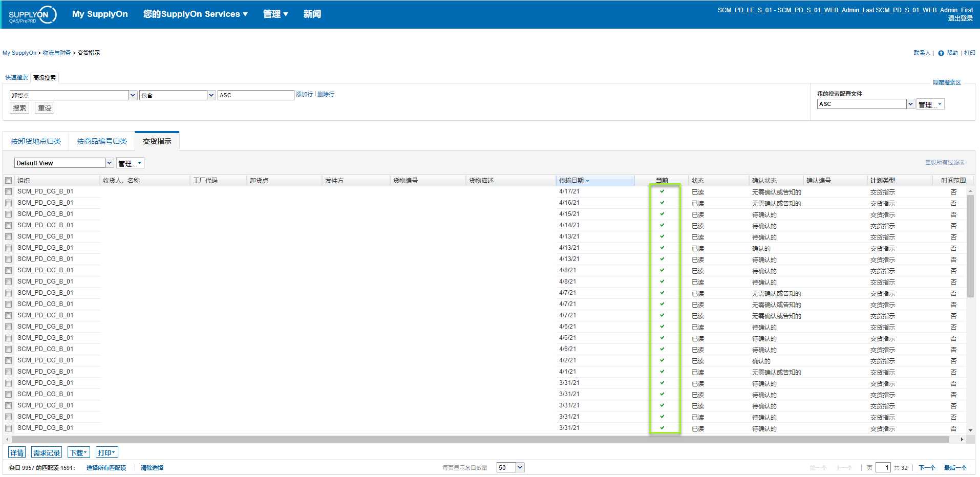Viewport: 980px width, 477px height.
Task: Click the green checkmark in the 4/2/21 row
Action: pos(662,360)
